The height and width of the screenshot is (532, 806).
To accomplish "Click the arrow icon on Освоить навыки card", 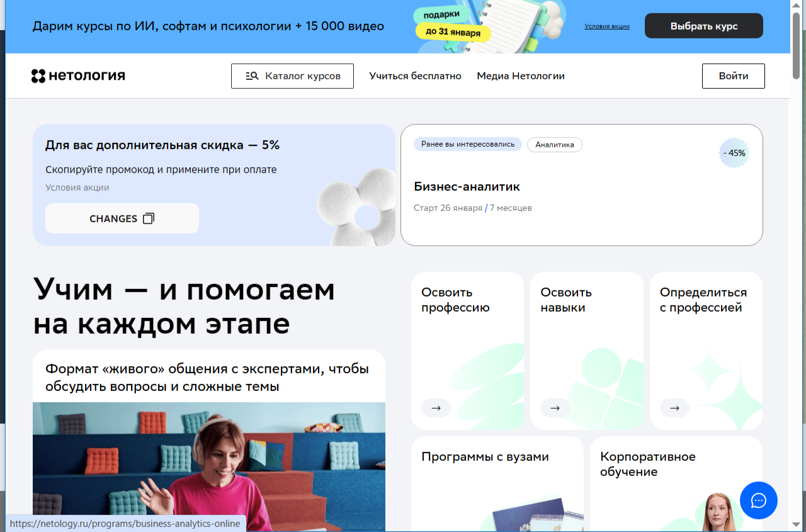I will click(555, 408).
